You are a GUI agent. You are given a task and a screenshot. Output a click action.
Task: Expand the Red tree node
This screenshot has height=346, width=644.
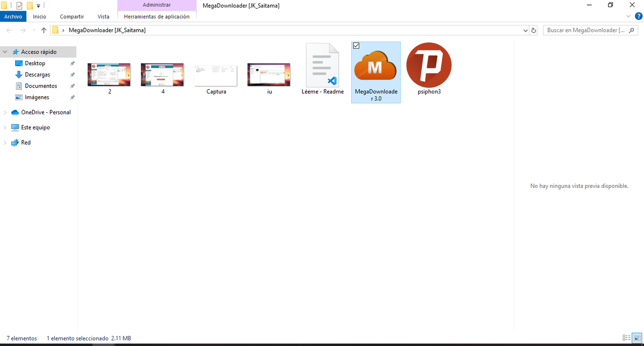(x=5, y=143)
